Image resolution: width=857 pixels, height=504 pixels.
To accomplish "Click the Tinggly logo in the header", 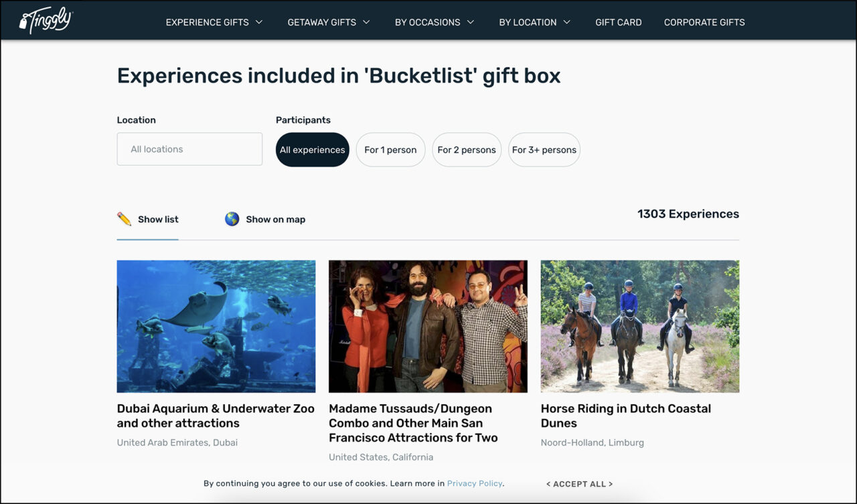I will (x=45, y=20).
